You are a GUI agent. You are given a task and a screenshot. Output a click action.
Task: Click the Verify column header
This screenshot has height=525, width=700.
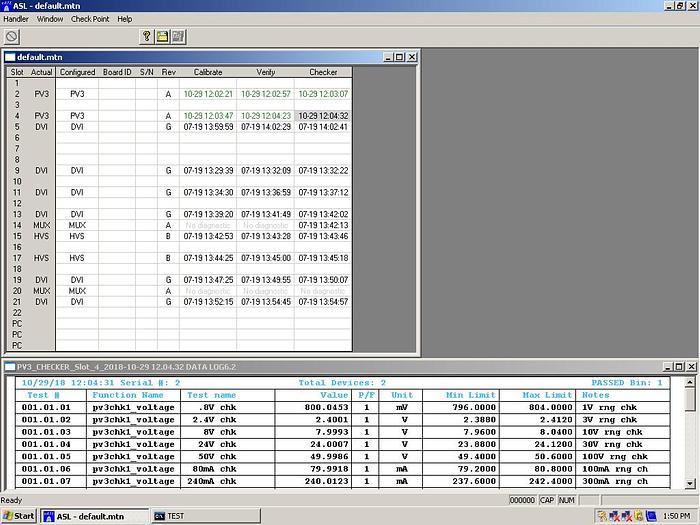pos(265,72)
